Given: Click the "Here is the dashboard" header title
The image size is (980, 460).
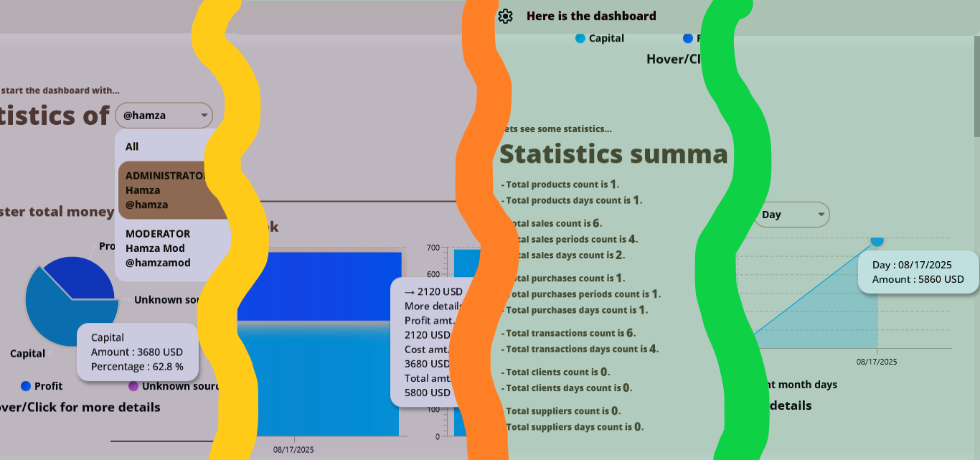Looking at the screenshot, I should (x=591, y=16).
